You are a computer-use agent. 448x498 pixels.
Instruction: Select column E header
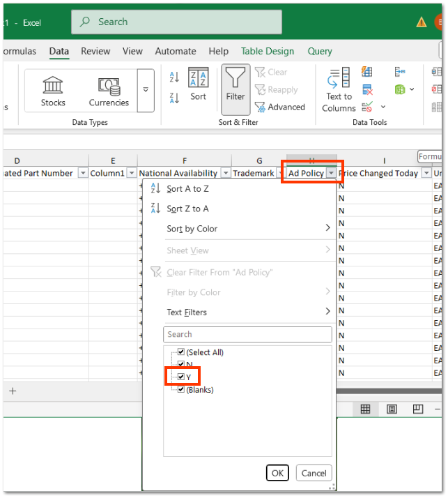(113, 160)
